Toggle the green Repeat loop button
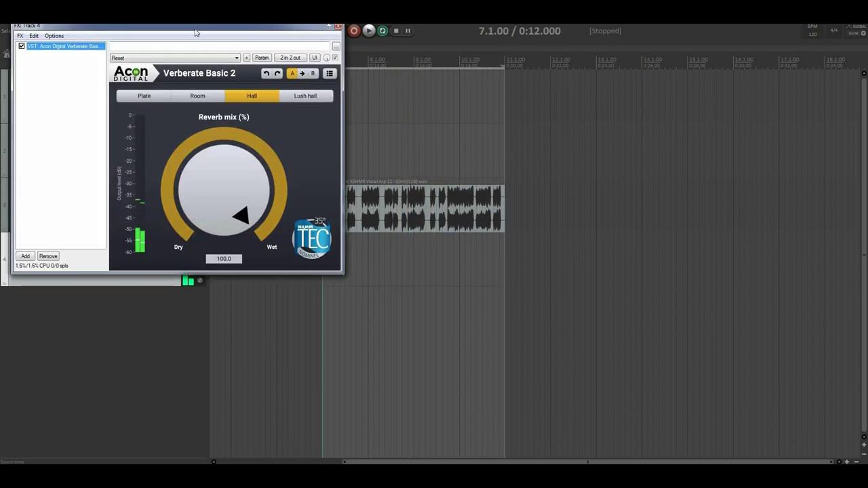 (x=382, y=30)
